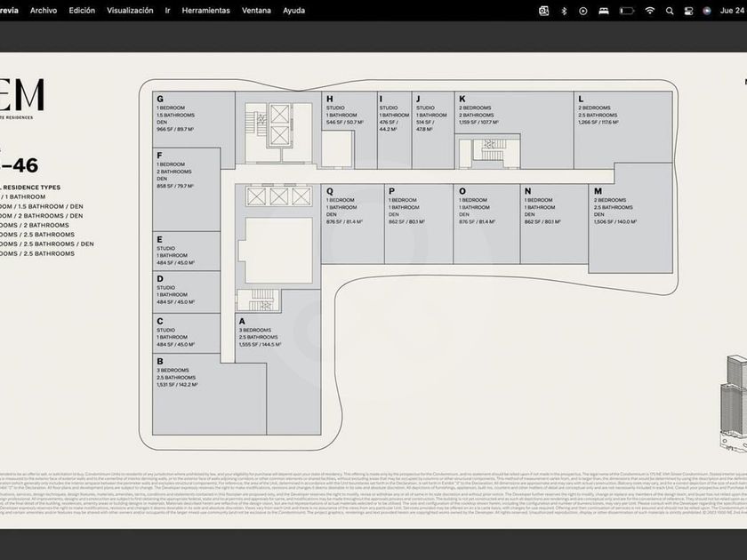Open the Herramientas menu
Image resolution: width=747 pixels, height=560 pixels.
tap(205, 11)
